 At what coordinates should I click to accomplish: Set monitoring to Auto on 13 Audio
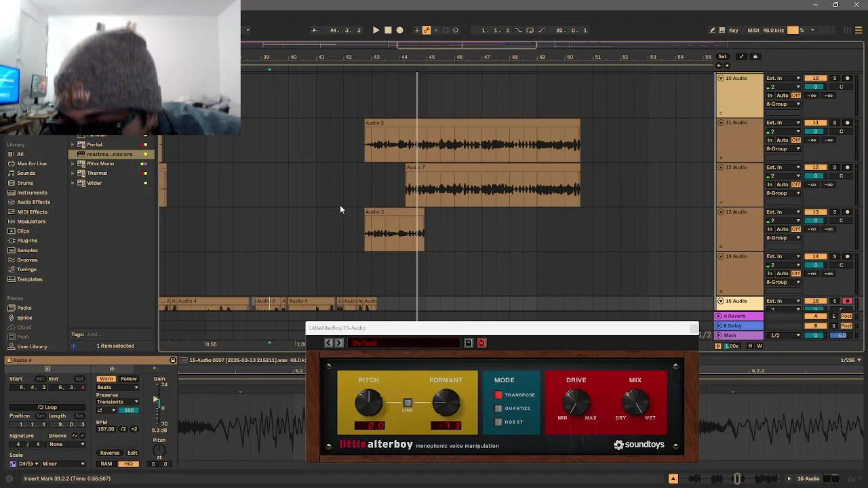click(783, 229)
